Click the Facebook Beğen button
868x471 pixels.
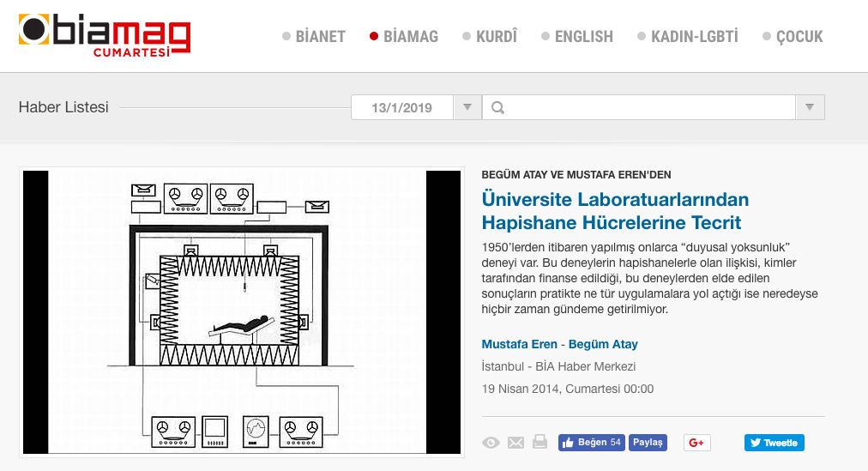(x=591, y=443)
